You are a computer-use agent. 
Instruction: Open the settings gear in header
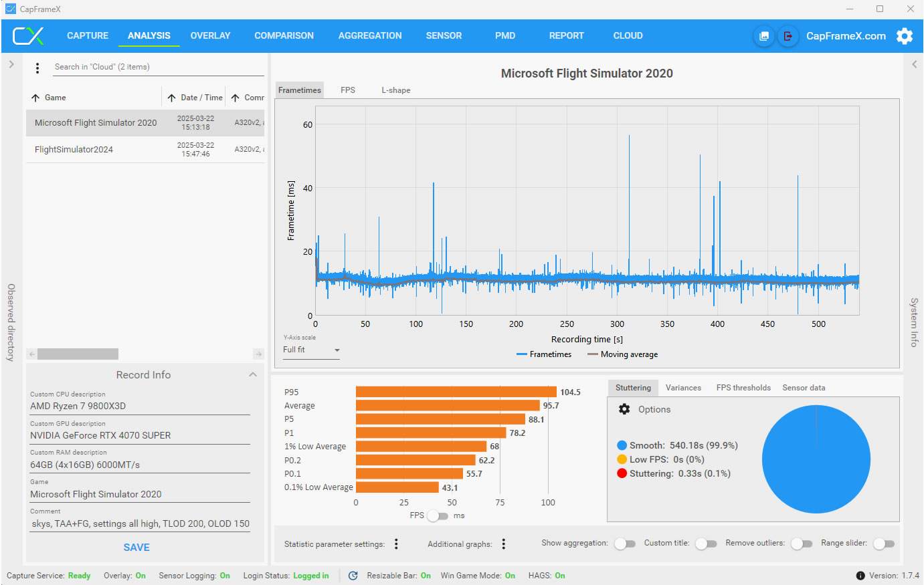pyautogui.click(x=905, y=36)
